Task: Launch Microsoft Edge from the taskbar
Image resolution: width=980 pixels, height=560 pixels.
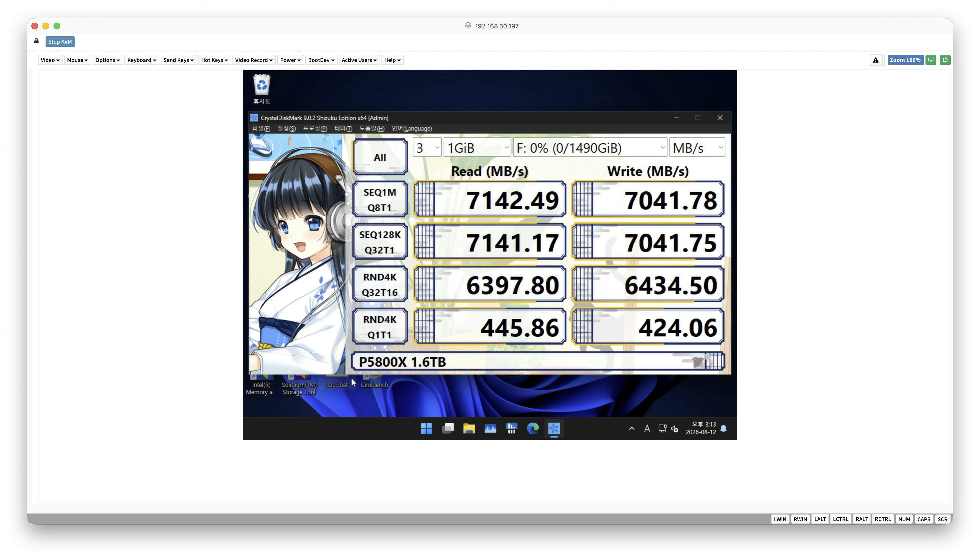Action: [533, 428]
